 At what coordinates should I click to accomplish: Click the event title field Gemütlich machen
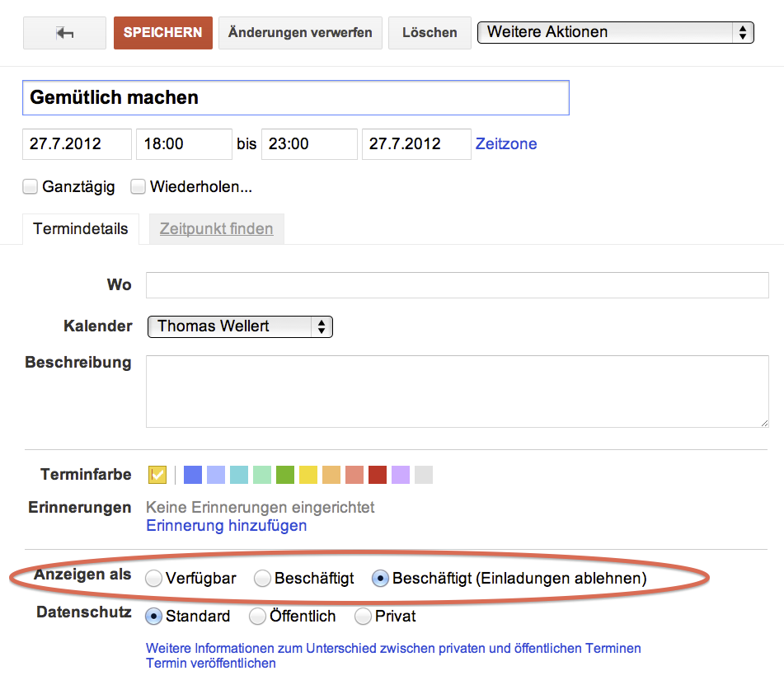tap(295, 97)
